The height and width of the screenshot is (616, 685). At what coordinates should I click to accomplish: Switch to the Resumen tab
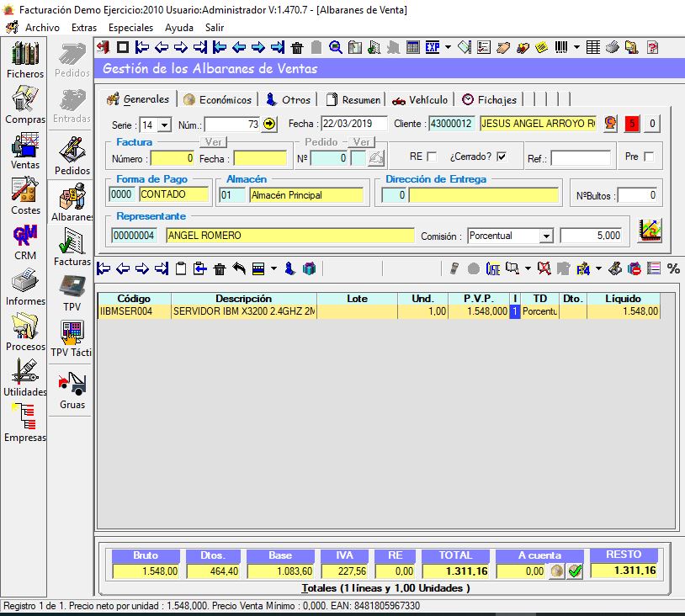pos(353,99)
